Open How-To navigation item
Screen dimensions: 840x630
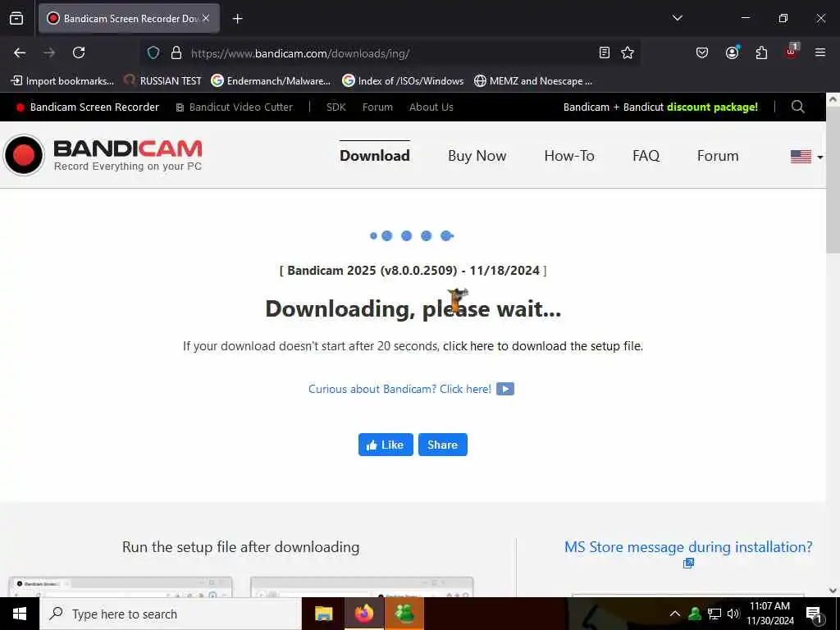tap(569, 156)
